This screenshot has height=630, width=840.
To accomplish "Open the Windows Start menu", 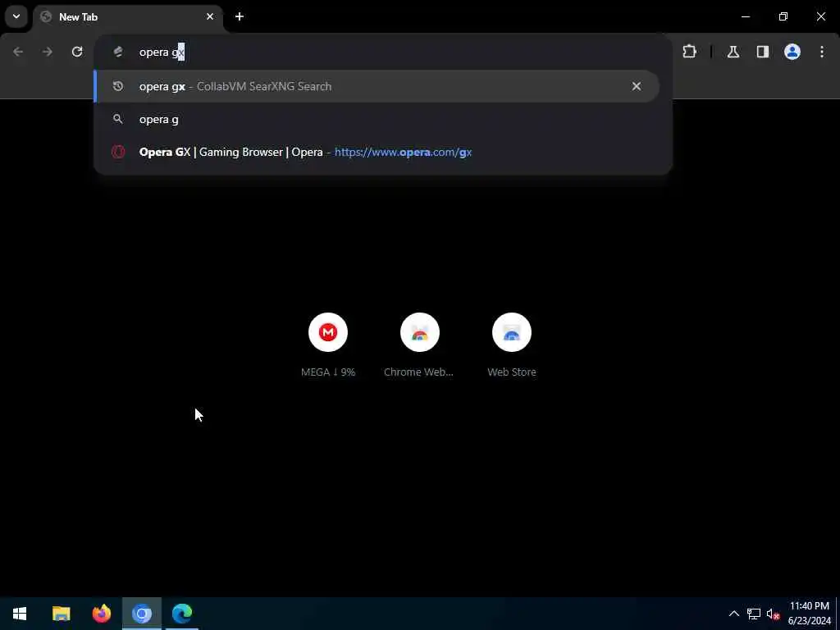I will (x=20, y=614).
